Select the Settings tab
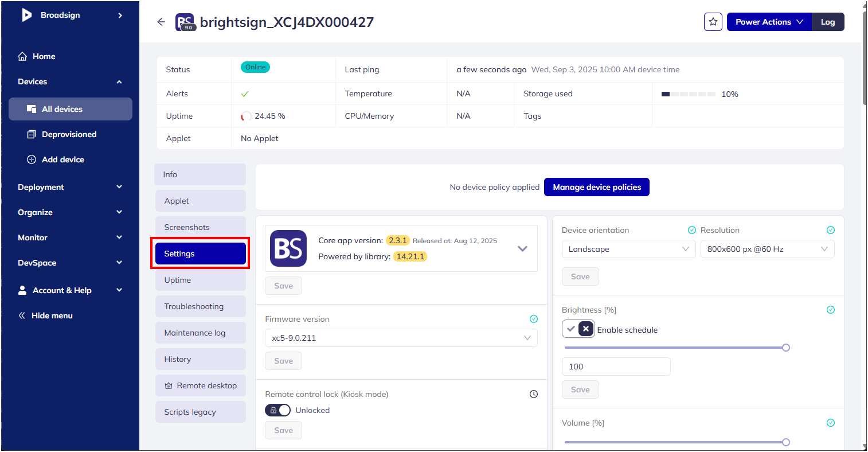The width and height of the screenshot is (868, 452). coord(201,254)
